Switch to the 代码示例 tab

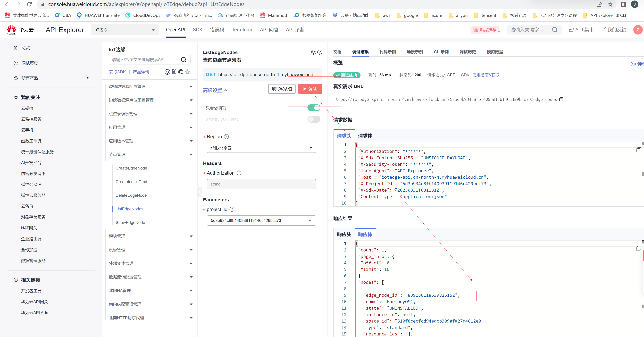pos(387,52)
